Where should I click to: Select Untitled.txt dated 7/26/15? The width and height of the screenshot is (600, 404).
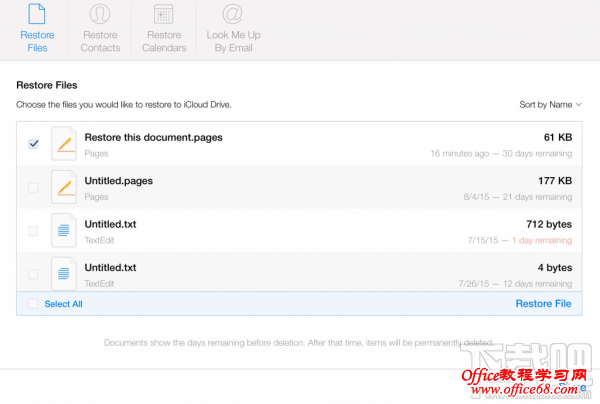click(110, 268)
